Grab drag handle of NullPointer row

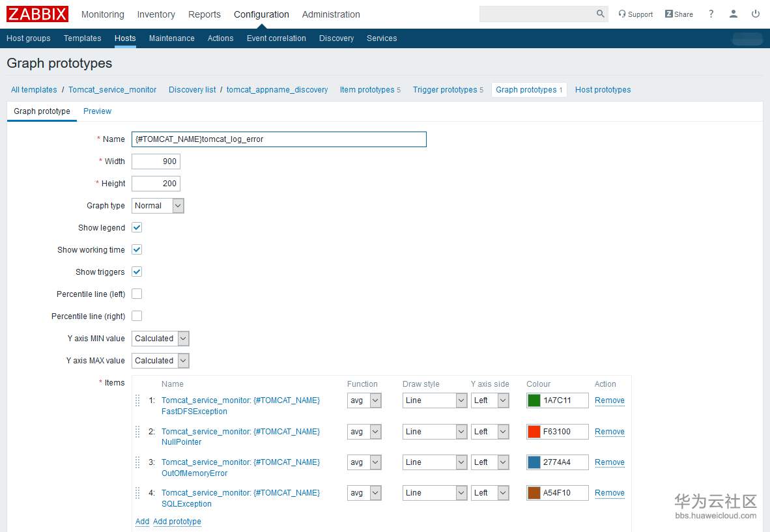coord(137,431)
